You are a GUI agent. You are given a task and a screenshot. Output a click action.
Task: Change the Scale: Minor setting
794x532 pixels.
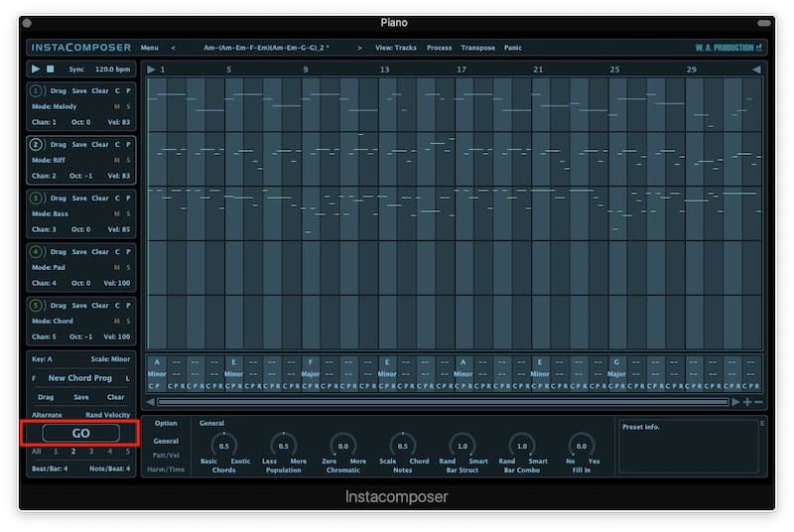click(110, 359)
